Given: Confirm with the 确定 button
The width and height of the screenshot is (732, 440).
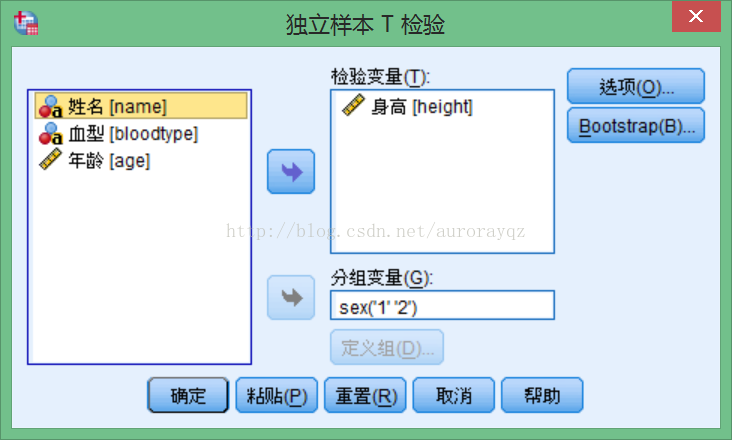Looking at the screenshot, I should coord(188,395).
